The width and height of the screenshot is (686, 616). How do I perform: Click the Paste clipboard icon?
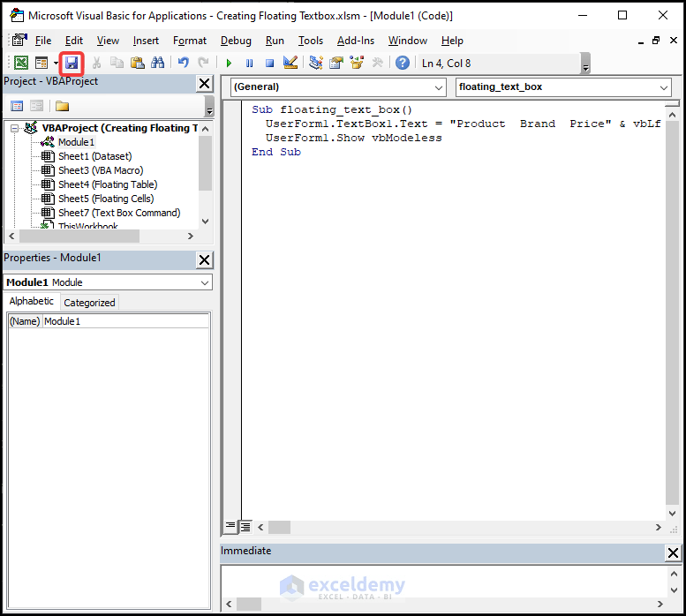click(x=138, y=63)
